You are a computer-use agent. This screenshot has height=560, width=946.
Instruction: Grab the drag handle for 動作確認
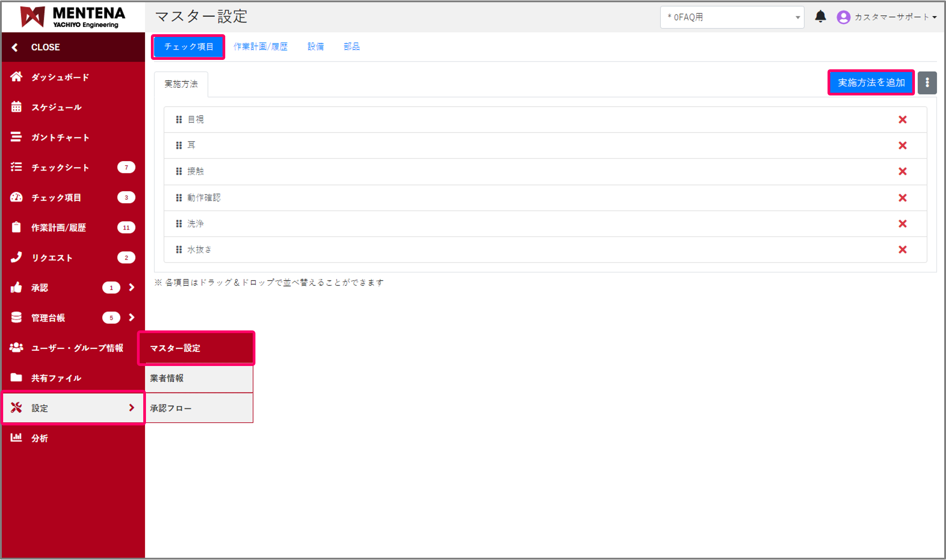pyautogui.click(x=179, y=198)
